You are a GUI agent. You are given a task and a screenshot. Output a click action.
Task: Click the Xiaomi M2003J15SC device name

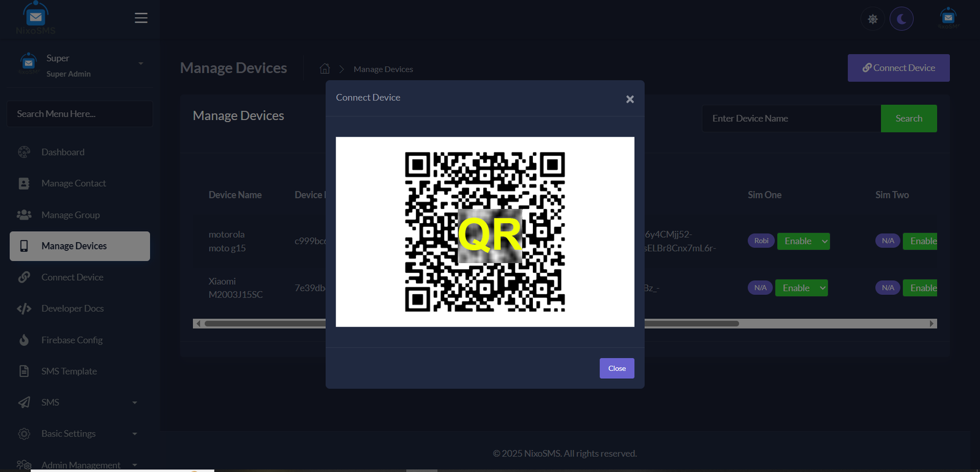(x=236, y=288)
